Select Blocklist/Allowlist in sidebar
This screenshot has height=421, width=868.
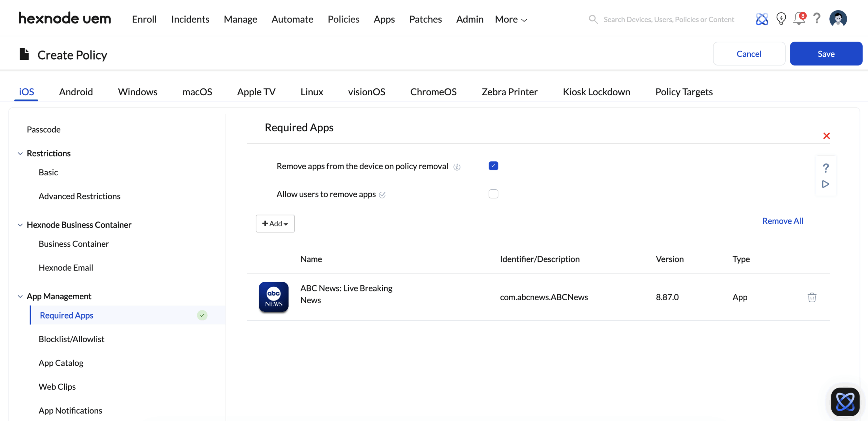pyautogui.click(x=72, y=339)
